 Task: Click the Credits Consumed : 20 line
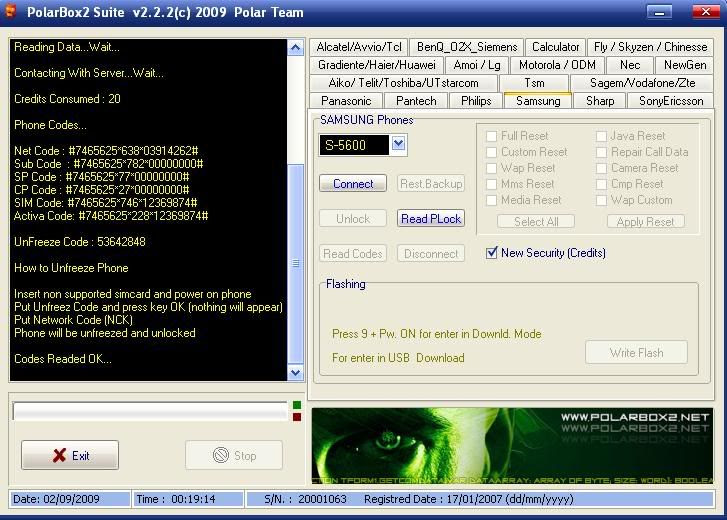click(67, 99)
